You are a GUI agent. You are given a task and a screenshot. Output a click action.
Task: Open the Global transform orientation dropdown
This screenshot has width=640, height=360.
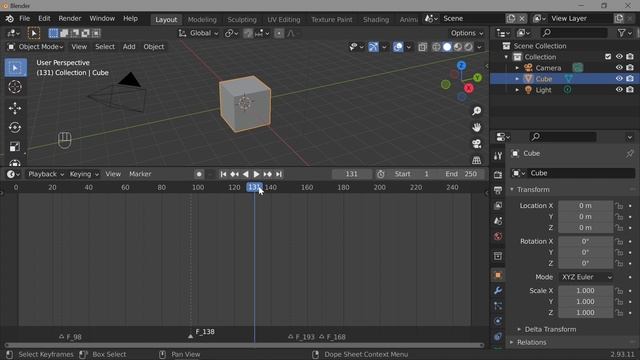tap(198, 33)
